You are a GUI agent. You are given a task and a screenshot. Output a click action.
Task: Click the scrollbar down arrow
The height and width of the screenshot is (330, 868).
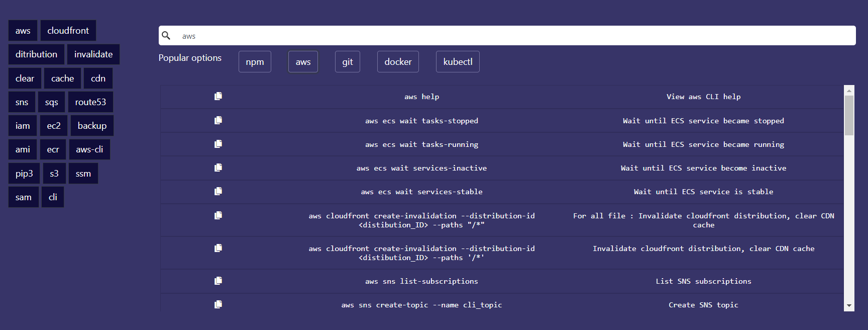click(x=849, y=305)
